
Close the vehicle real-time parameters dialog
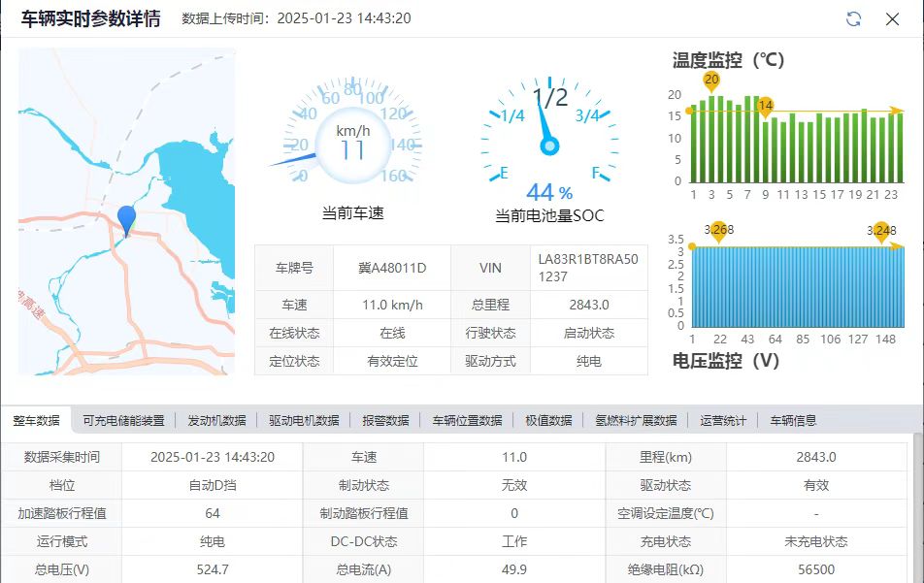pyautogui.click(x=892, y=19)
